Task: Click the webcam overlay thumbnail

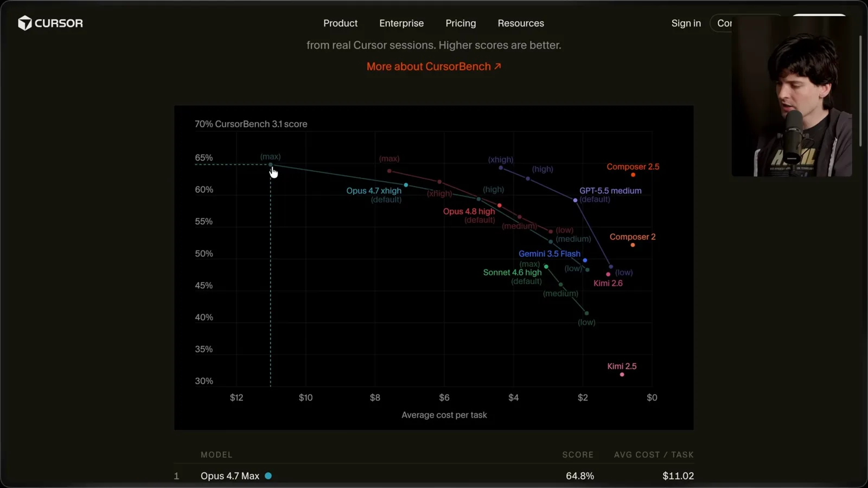Action: 792,95
